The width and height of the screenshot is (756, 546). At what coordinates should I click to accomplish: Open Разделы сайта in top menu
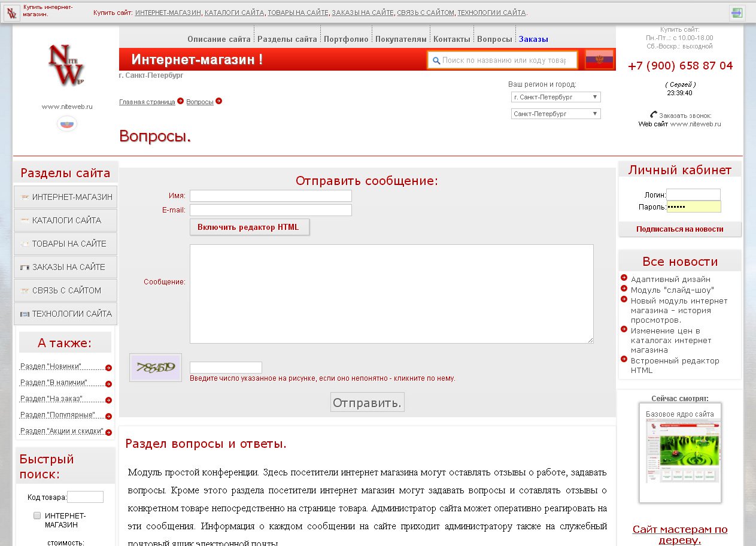(x=287, y=39)
